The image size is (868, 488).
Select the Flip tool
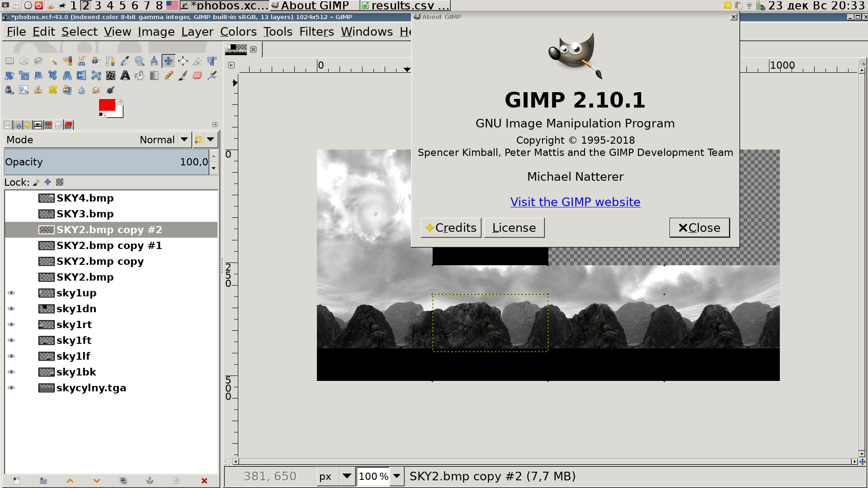[x=81, y=75]
